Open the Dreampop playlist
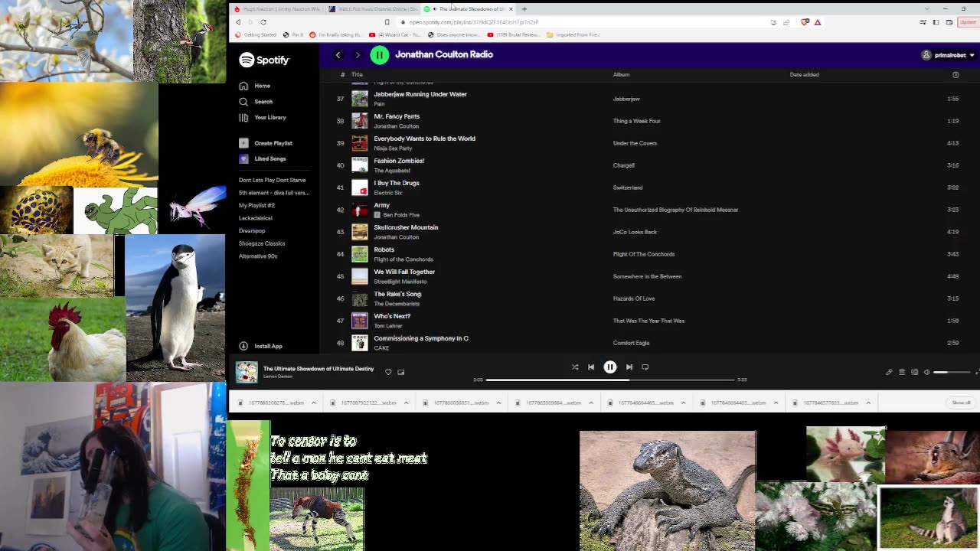The height and width of the screenshot is (551, 980). tap(252, 230)
